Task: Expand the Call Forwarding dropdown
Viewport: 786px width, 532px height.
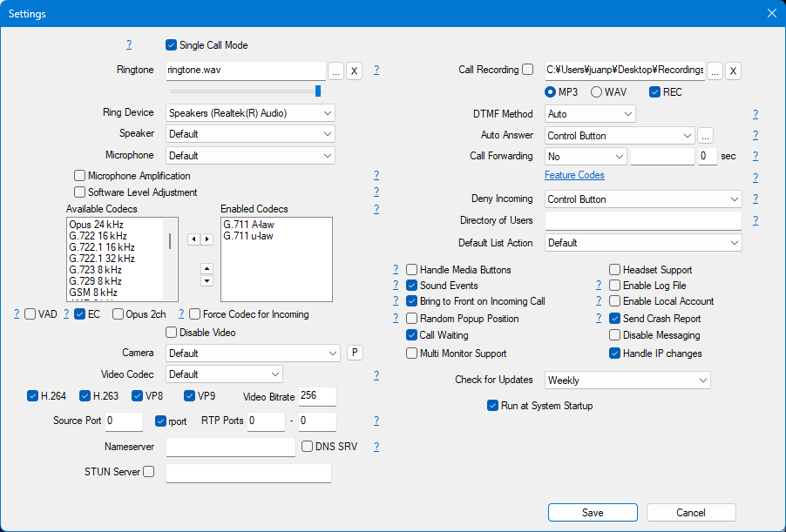Action: pyautogui.click(x=586, y=157)
